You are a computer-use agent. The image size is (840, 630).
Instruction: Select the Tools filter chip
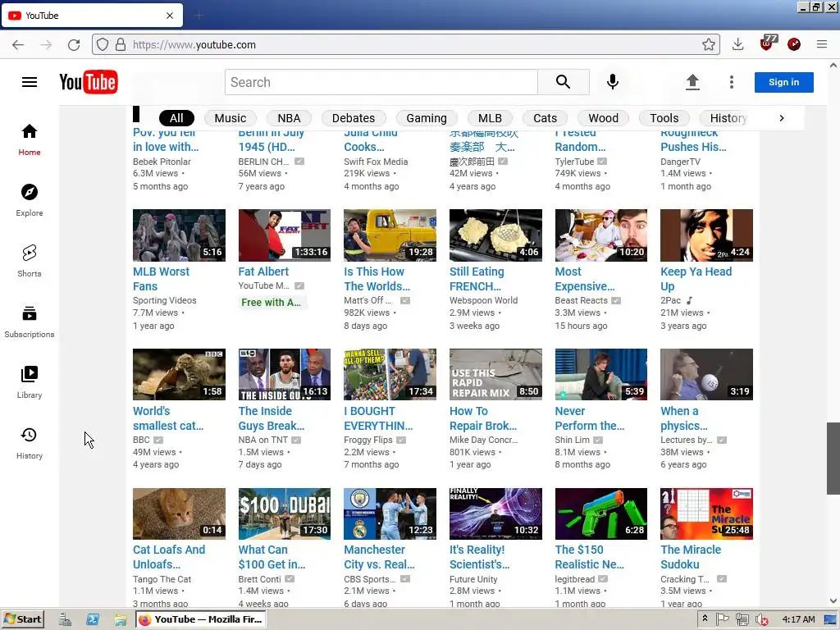pyautogui.click(x=664, y=118)
